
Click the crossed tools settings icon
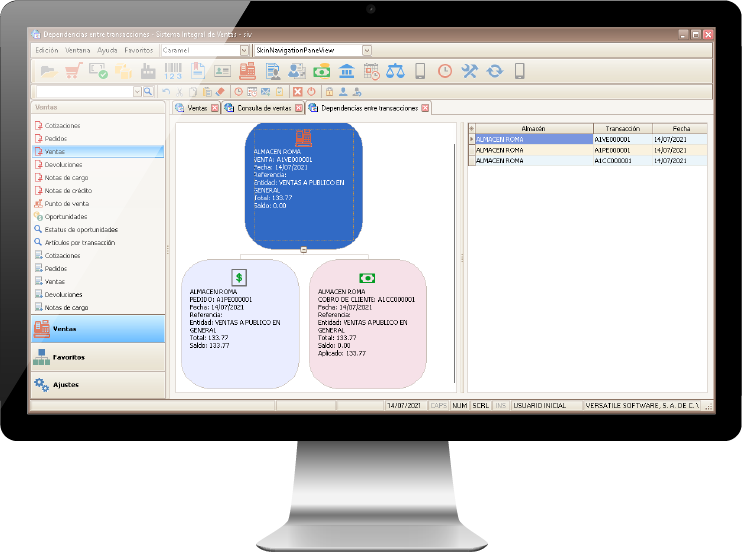pos(469,71)
